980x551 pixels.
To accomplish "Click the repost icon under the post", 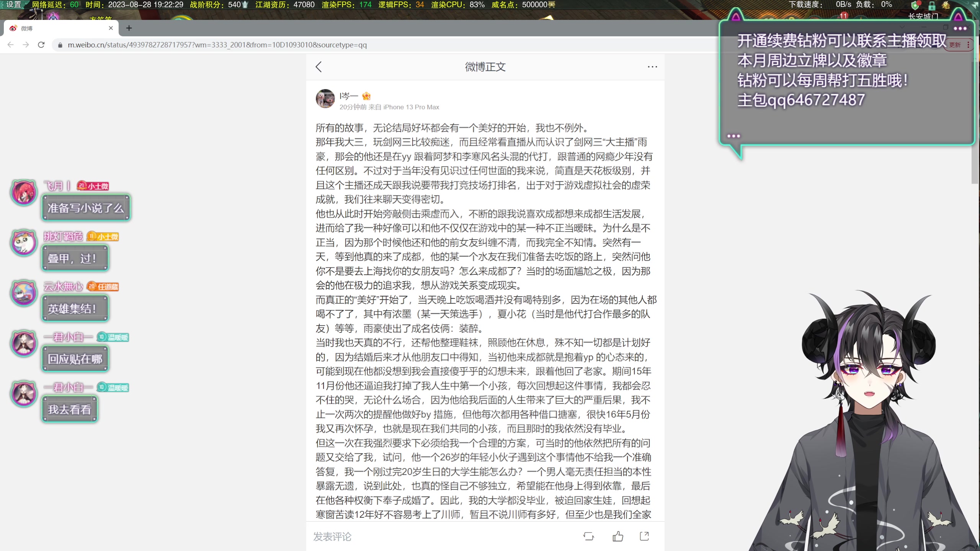I will 589,536.
